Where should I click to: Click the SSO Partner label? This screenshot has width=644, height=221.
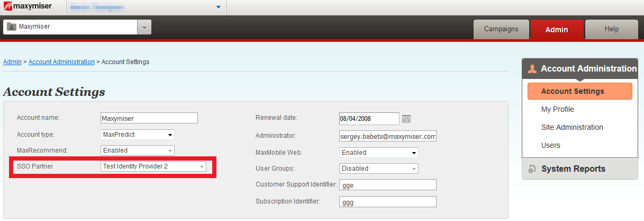click(x=35, y=166)
